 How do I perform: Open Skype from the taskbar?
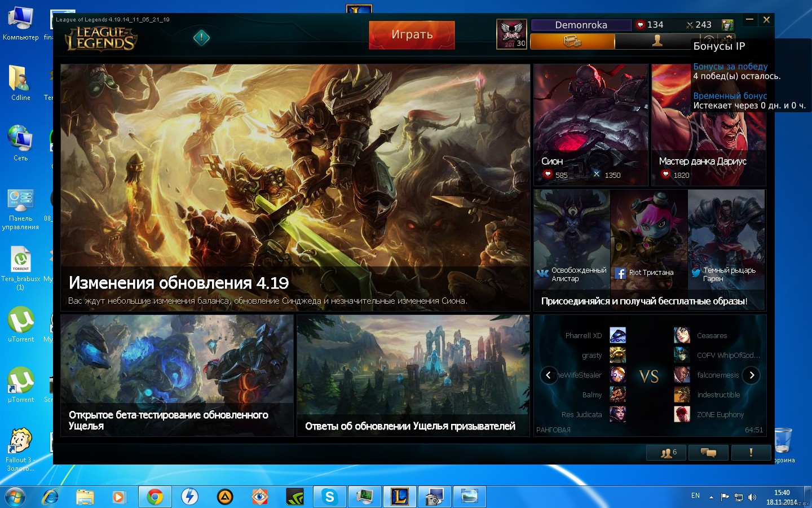[329, 497]
